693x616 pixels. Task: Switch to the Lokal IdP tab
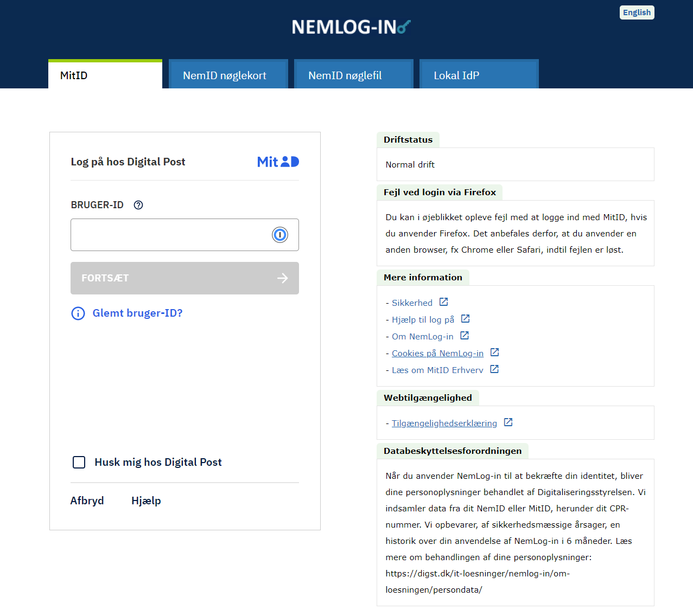tap(479, 74)
